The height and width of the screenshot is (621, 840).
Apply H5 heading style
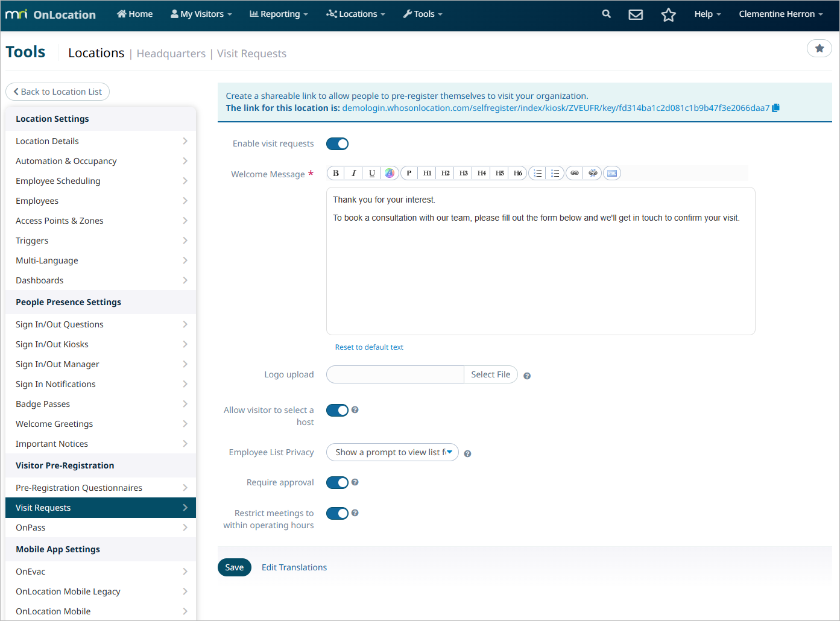pyautogui.click(x=499, y=173)
